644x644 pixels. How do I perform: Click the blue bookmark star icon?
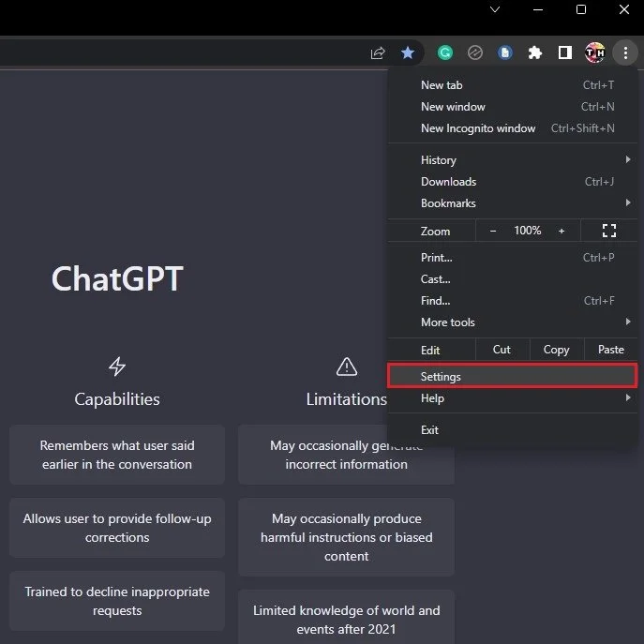408,52
